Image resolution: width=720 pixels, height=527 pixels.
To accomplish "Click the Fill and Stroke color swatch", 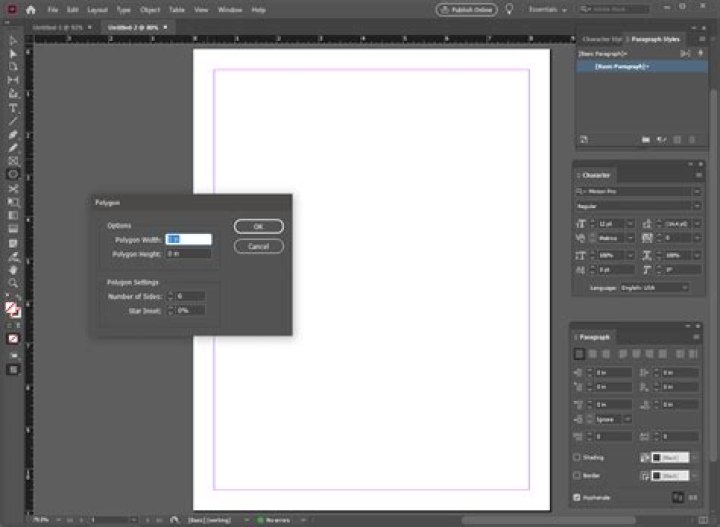I will [x=13, y=310].
